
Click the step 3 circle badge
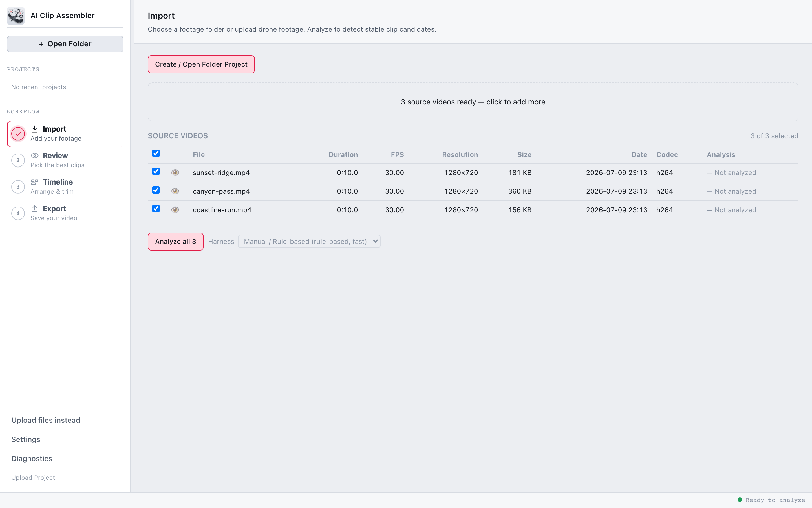[18, 187]
